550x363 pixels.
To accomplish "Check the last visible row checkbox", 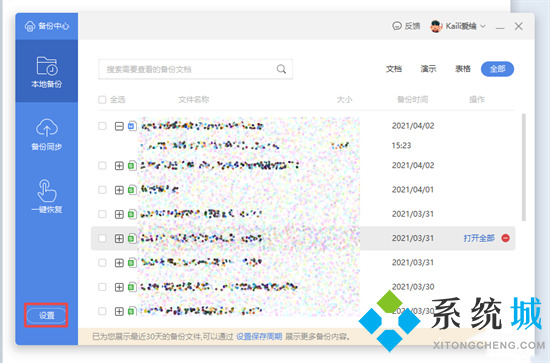I will tap(102, 311).
